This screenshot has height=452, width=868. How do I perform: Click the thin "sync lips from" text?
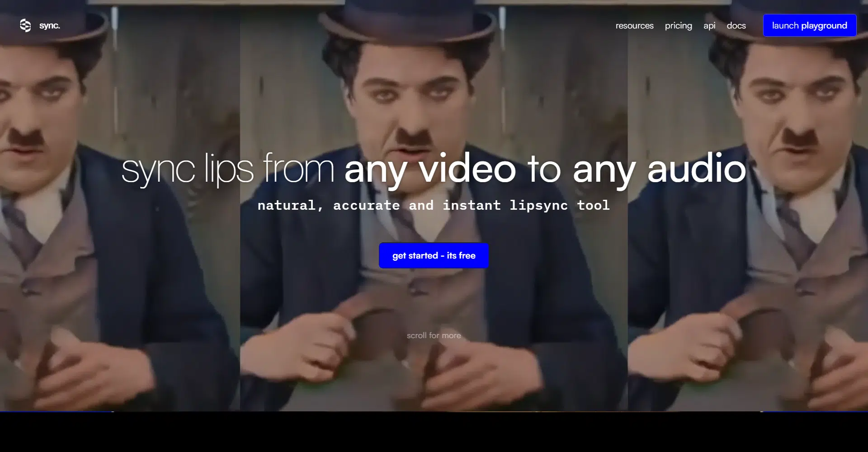coord(227,169)
